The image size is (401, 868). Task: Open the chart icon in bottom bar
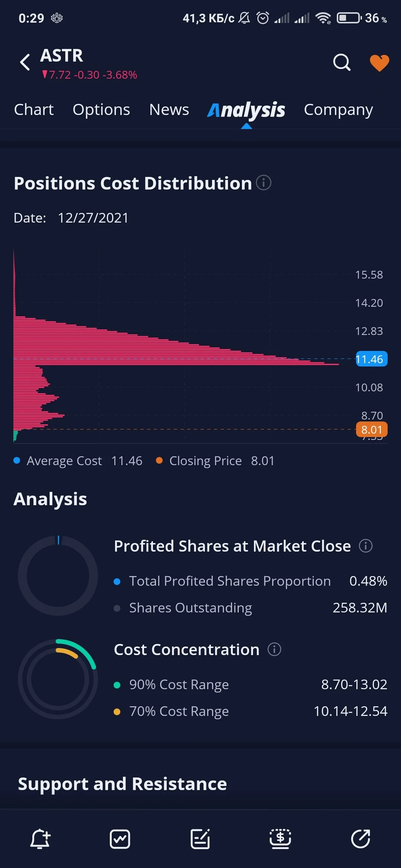(x=120, y=839)
